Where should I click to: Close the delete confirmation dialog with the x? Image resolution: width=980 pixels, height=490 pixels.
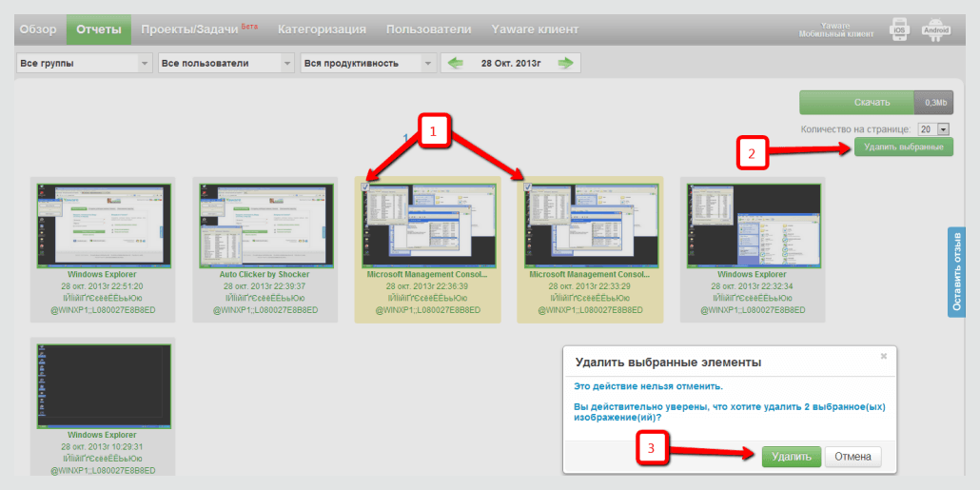883,356
